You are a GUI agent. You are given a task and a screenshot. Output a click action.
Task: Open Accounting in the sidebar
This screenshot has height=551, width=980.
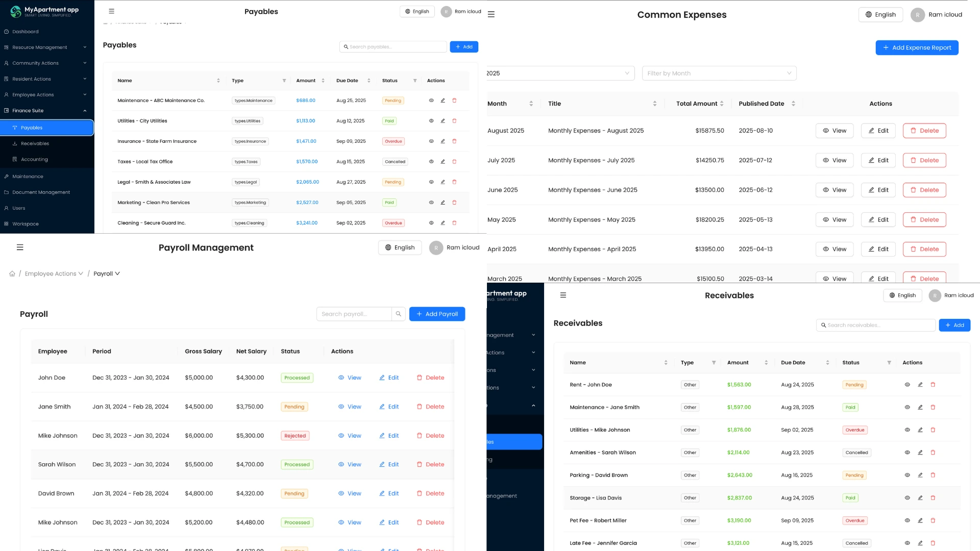pos(47,159)
